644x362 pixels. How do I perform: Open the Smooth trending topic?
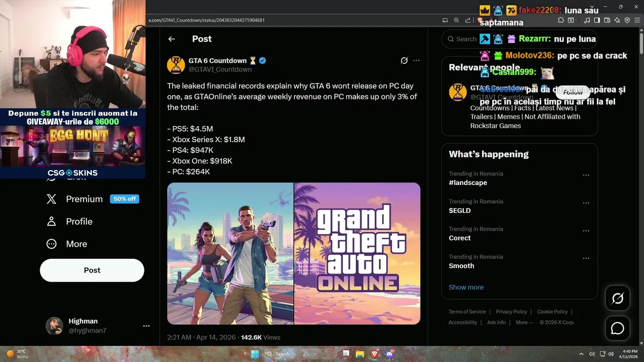(461, 265)
